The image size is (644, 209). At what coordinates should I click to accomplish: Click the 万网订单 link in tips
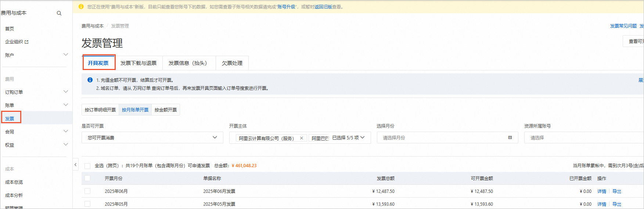pyautogui.click(x=141, y=88)
